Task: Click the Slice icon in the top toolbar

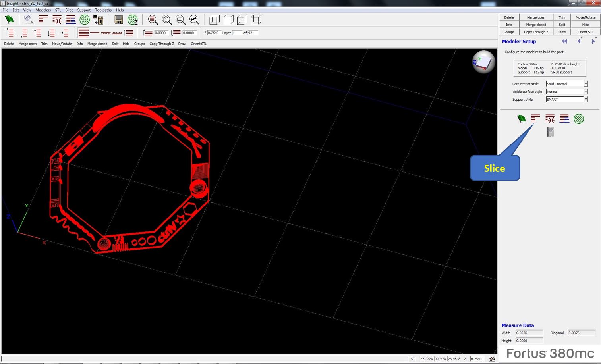Action: [x=43, y=19]
